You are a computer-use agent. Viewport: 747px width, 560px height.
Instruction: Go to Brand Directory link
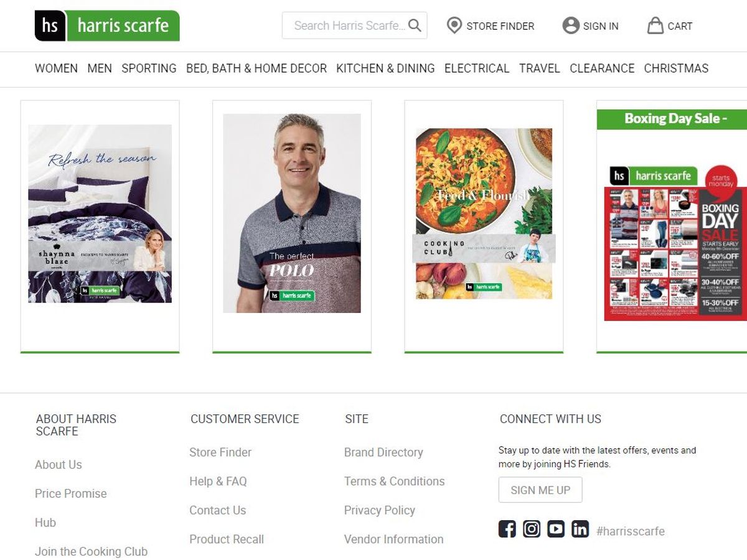point(383,452)
